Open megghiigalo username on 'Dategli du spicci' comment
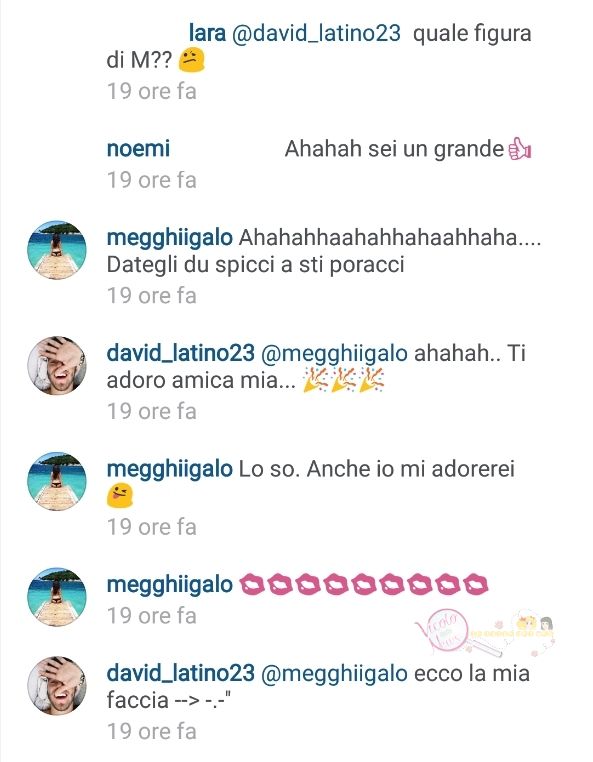Image resolution: width=593 pixels, height=762 pixels. [x=169, y=238]
